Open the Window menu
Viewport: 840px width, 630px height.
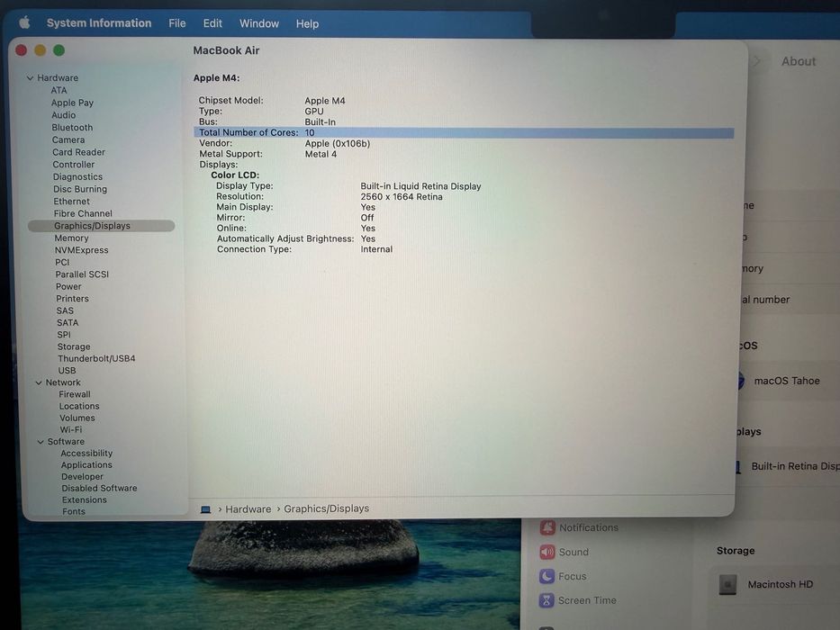[x=258, y=23]
